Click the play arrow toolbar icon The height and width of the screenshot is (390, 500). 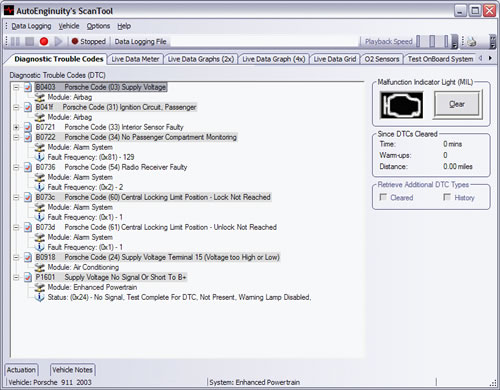click(x=58, y=41)
